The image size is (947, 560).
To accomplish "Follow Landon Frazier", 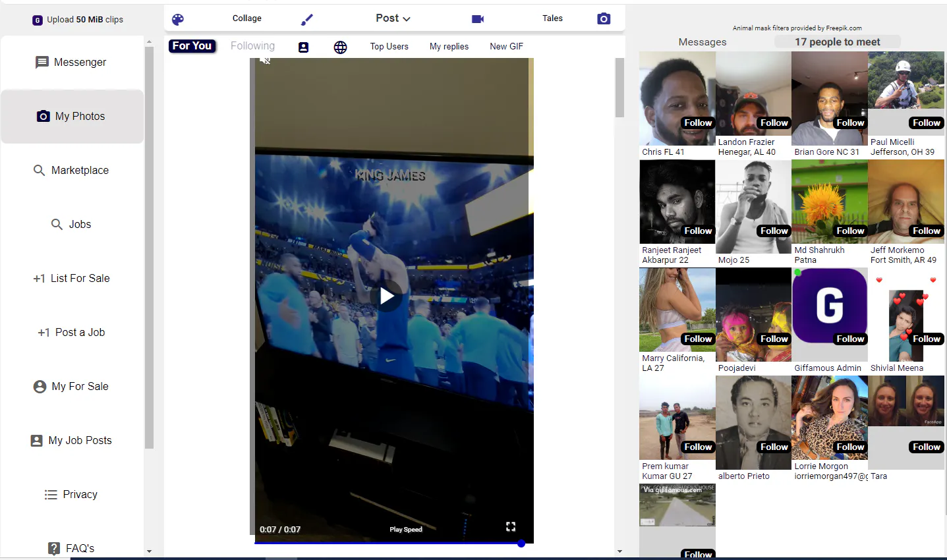I will 774,123.
